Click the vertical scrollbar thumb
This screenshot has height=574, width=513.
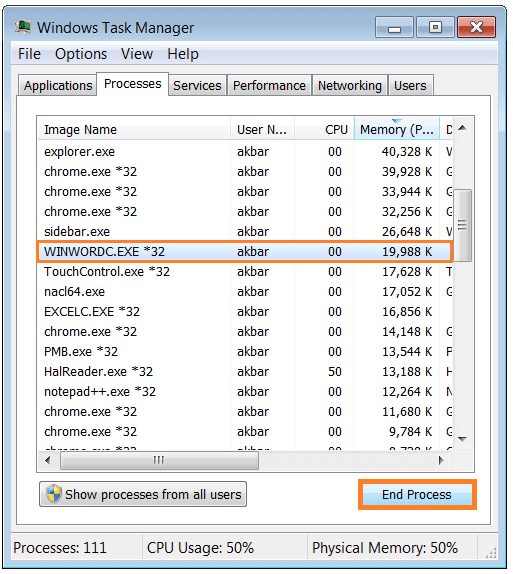463,225
